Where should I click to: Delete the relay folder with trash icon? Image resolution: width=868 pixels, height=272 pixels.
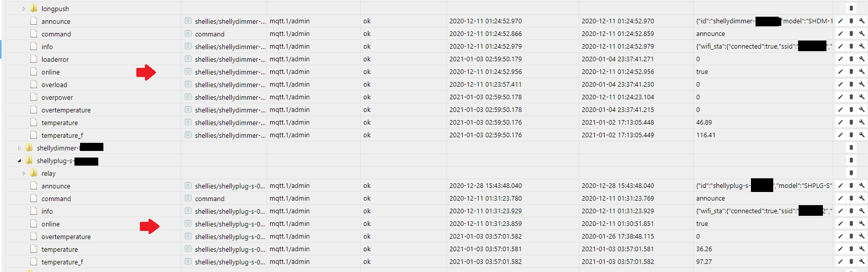[851, 173]
